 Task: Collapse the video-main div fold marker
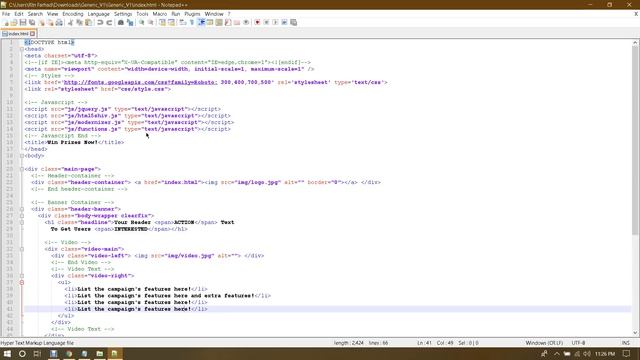click(x=22, y=249)
